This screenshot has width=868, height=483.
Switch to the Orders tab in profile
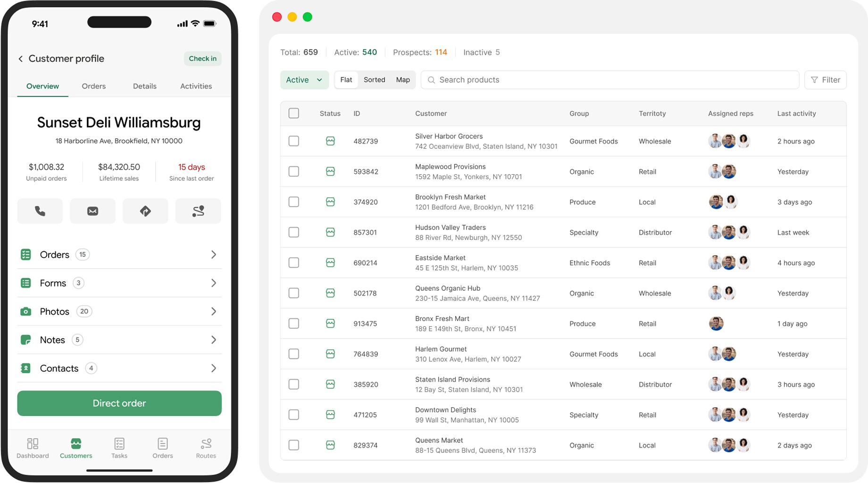click(93, 86)
